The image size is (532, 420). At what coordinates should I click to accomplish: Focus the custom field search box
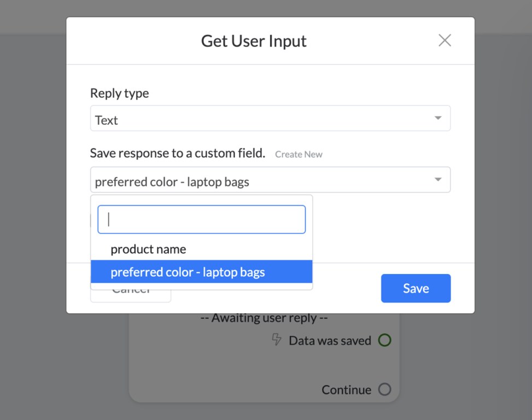coord(202,219)
